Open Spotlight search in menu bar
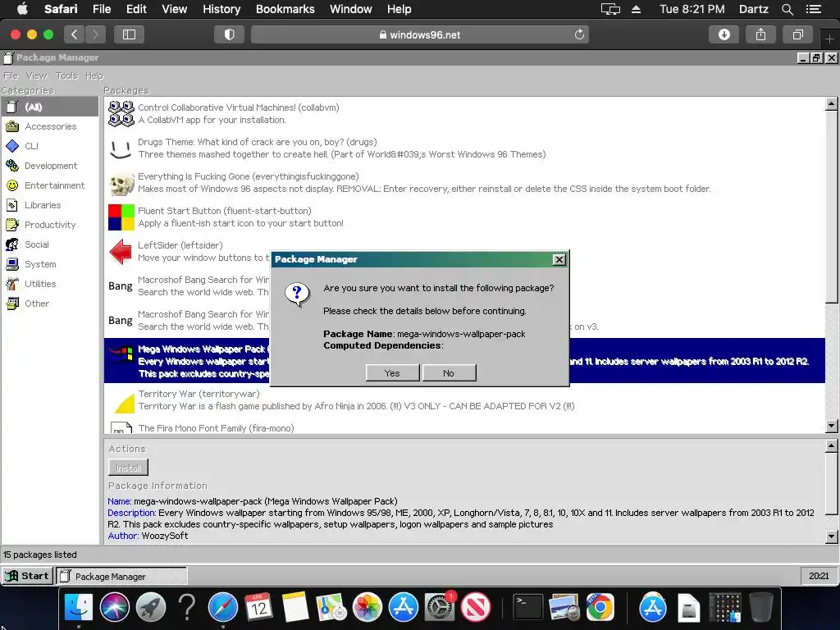Viewport: 840px width, 630px height. point(787,9)
